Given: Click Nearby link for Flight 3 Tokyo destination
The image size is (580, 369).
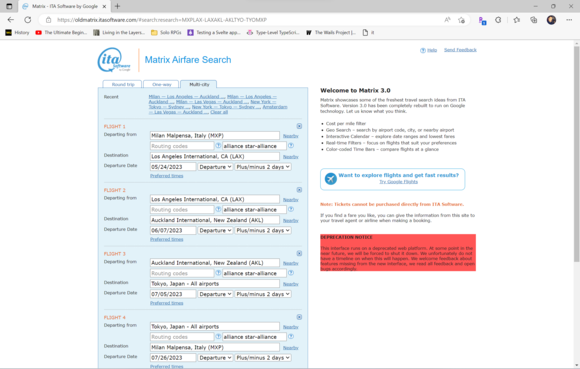Looking at the screenshot, I should pos(290,284).
